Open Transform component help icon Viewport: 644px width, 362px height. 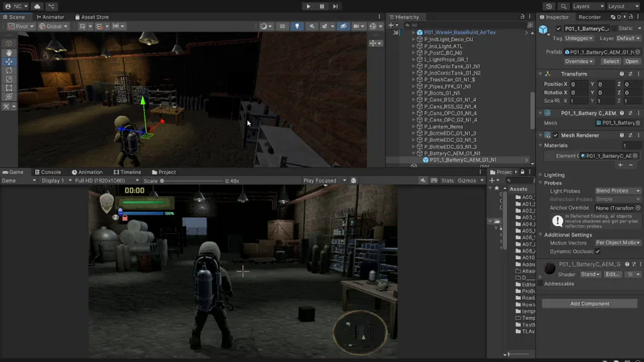point(622,74)
